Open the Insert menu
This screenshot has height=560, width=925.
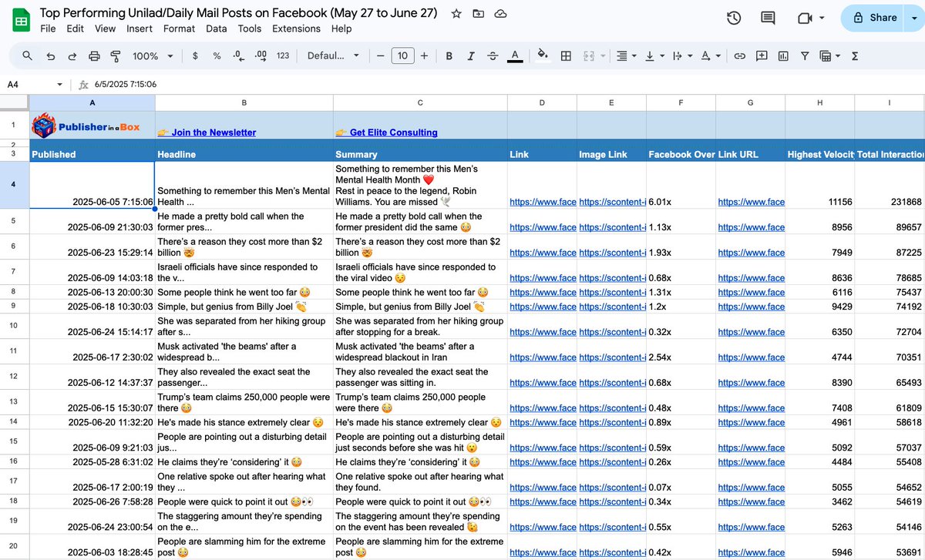(x=140, y=29)
